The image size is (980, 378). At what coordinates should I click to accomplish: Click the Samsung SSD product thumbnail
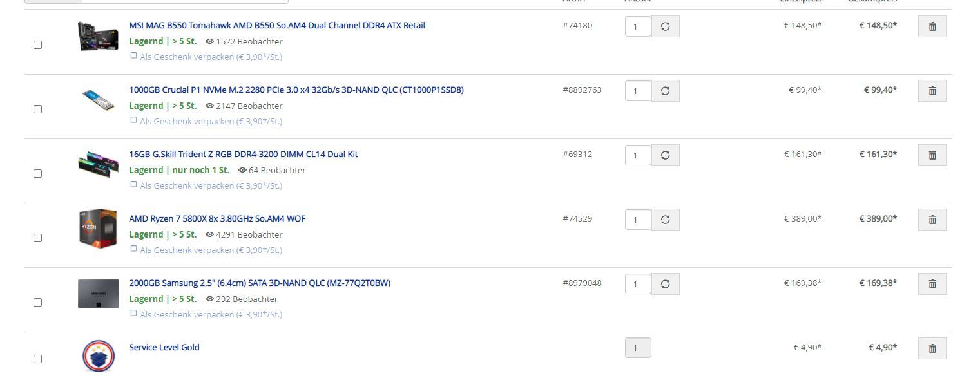[x=98, y=294]
